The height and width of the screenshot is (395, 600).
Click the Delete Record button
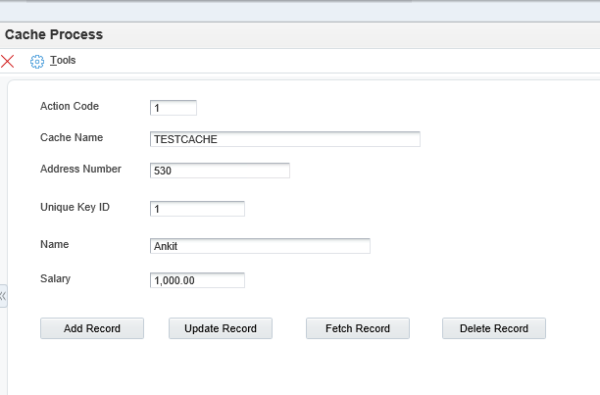point(494,328)
